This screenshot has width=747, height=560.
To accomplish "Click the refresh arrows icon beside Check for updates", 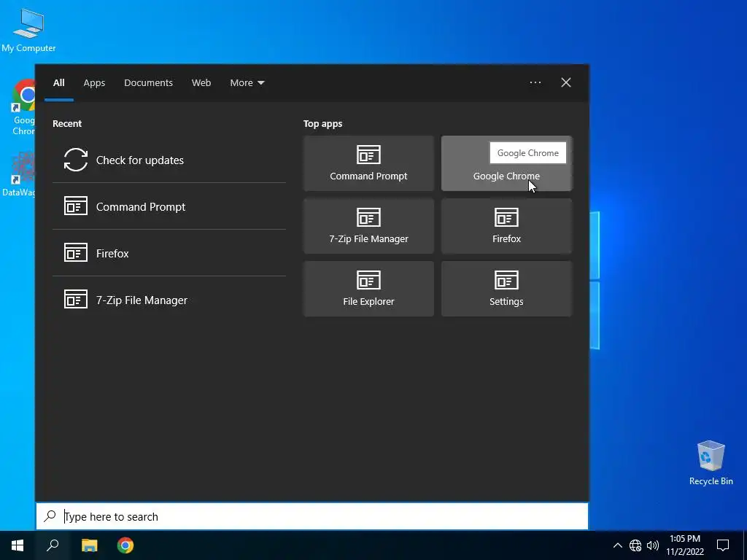I will point(76,160).
